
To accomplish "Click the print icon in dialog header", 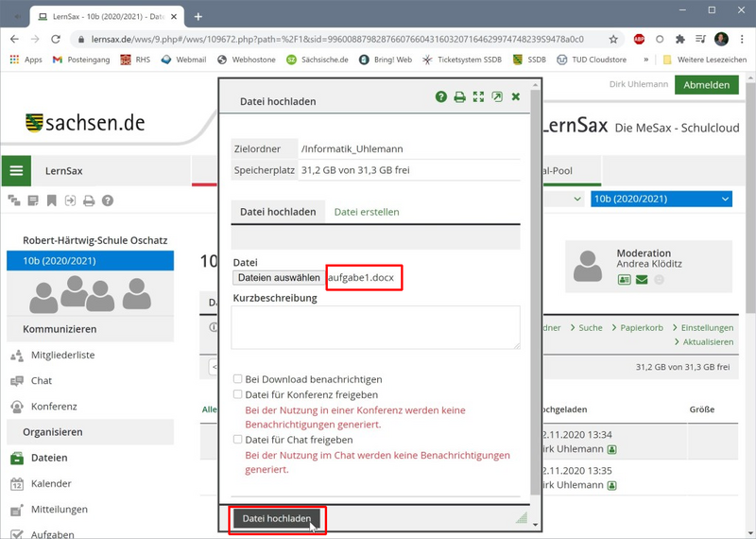I will tap(459, 97).
